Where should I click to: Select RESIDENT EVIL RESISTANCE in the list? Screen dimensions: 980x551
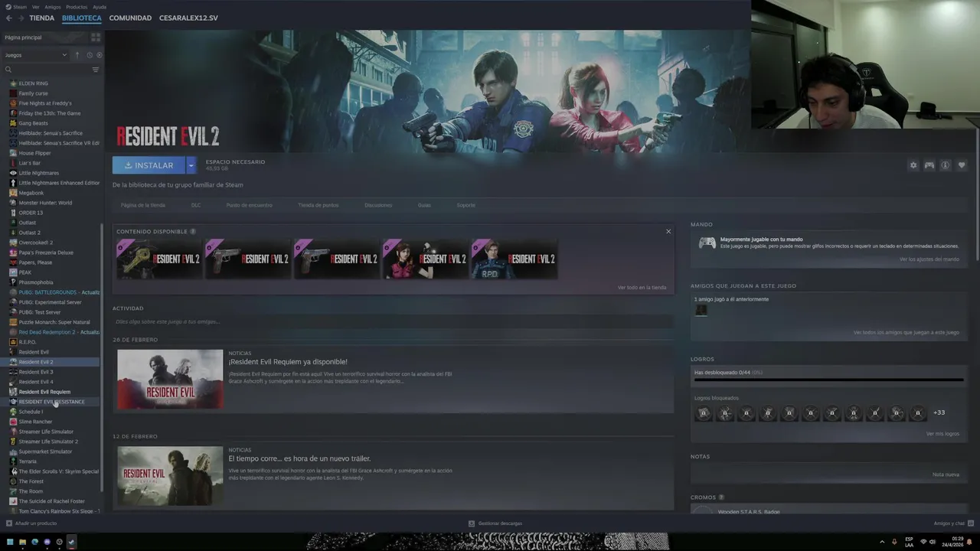point(54,402)
